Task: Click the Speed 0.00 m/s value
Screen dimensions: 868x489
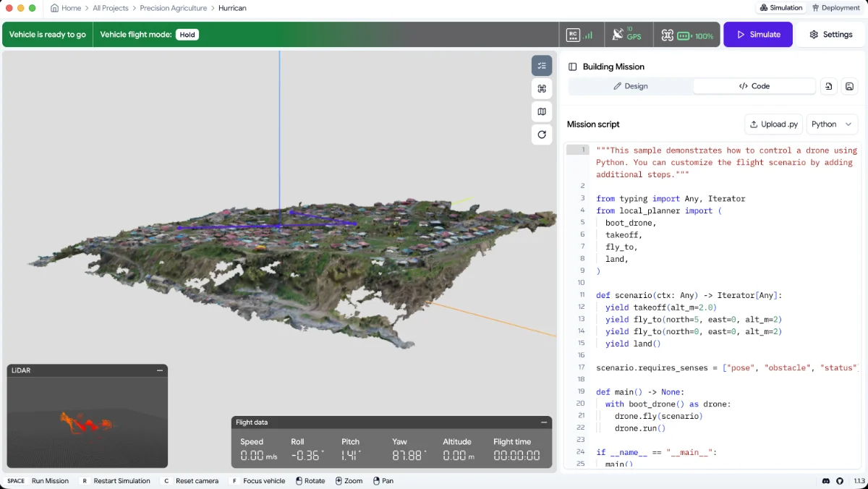Action: (259, 455)
